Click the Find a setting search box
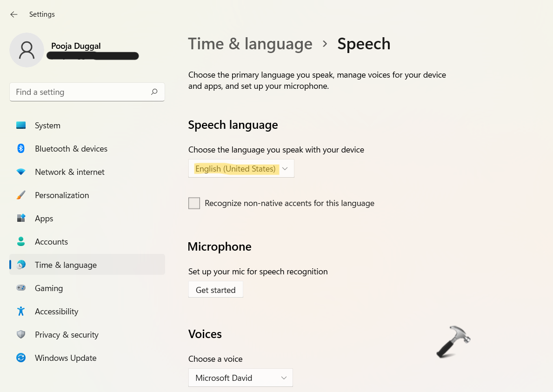This screenshot has width=553, height=392. [x=87, y=92]
